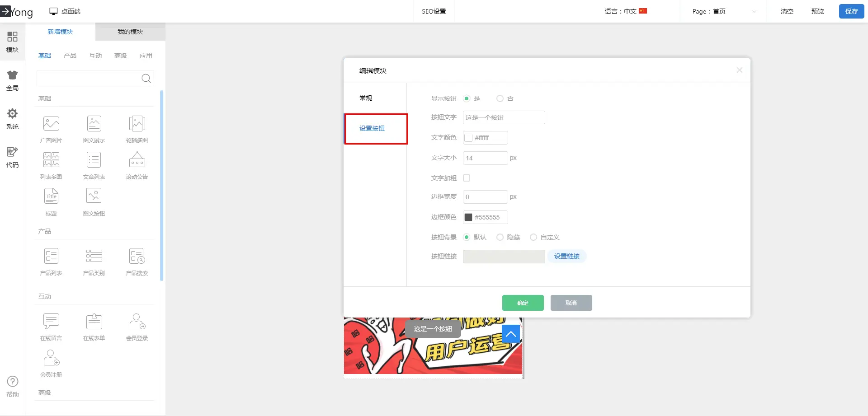Click the blue scroll-to-top arrow icon
868x416 pixels.
[x=510, y=334]
